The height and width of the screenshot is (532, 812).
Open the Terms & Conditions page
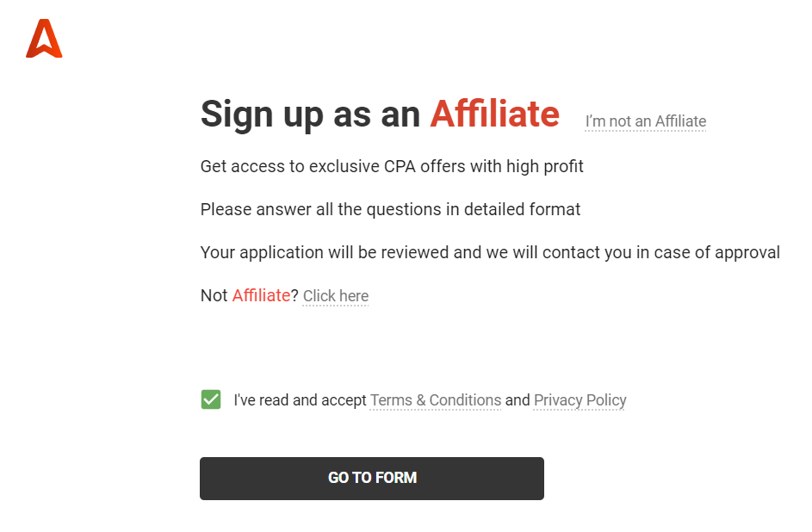tap(435, 399)
